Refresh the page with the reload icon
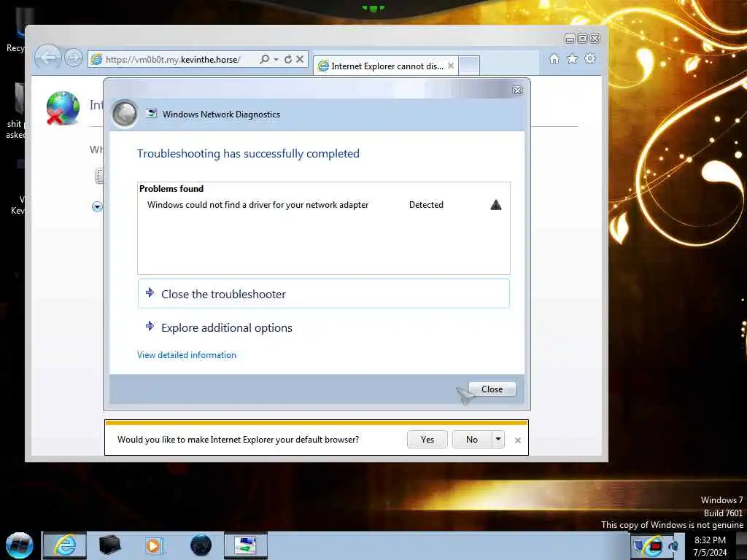This screenshot has width=747, height=560. pos(288,59)
